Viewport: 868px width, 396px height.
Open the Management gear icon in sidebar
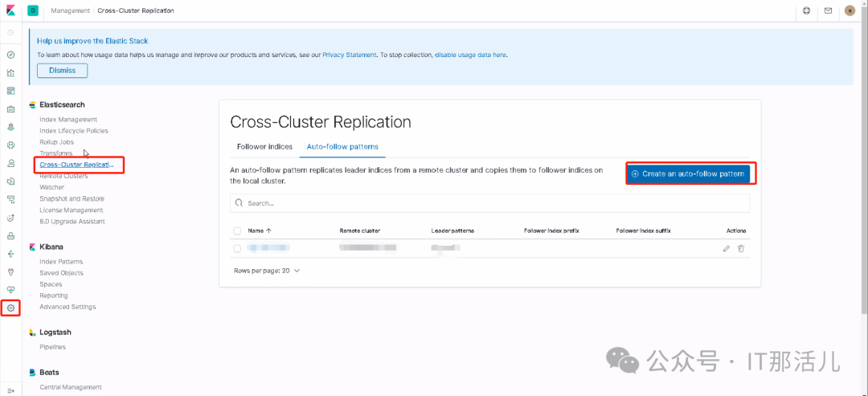(10, 308)
